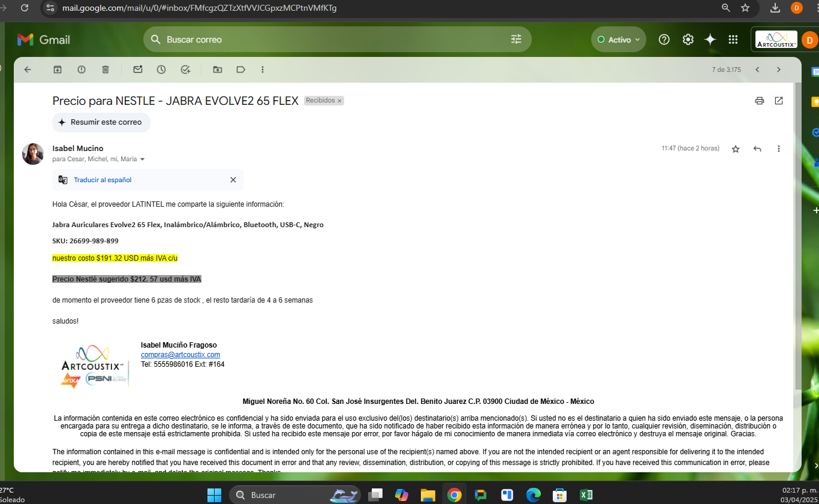The image size is (819, 504).
Task: Mark the email as unread
Action: pyautogui.click(x=138, y=70)
